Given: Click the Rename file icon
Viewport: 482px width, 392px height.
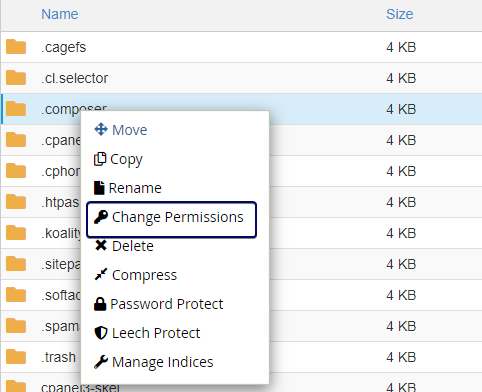Looking at the screenshot, I should point(99,188).
